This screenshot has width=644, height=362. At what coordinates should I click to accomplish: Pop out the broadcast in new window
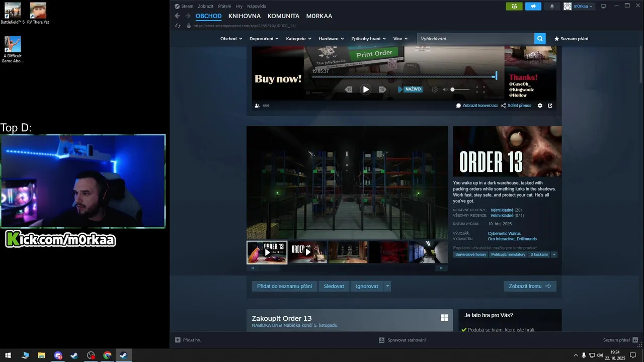pos(550,106)
